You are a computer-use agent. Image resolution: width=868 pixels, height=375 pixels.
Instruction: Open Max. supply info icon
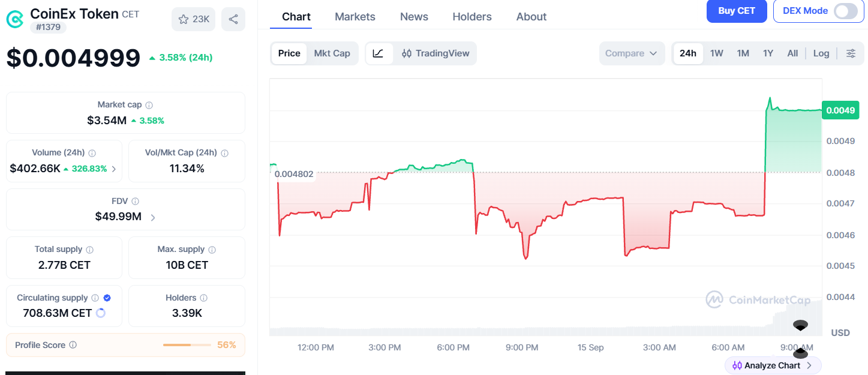pos(212,250)
